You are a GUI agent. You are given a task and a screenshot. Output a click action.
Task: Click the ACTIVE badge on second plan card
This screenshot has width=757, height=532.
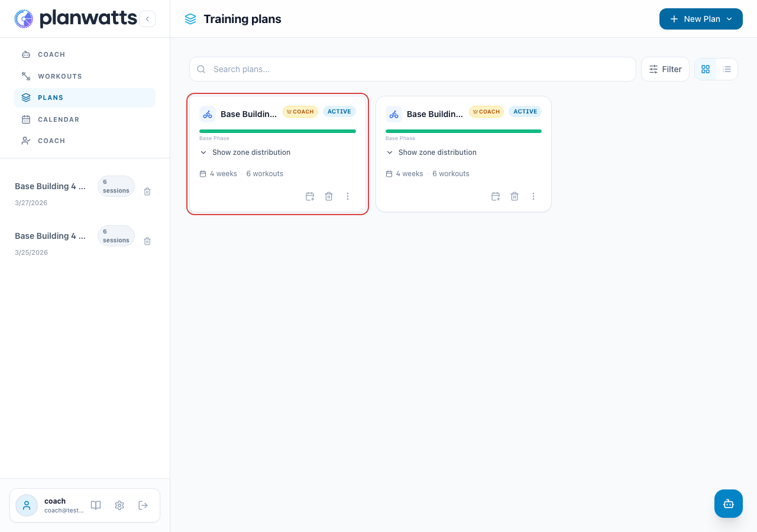click(x=525, y=112)
